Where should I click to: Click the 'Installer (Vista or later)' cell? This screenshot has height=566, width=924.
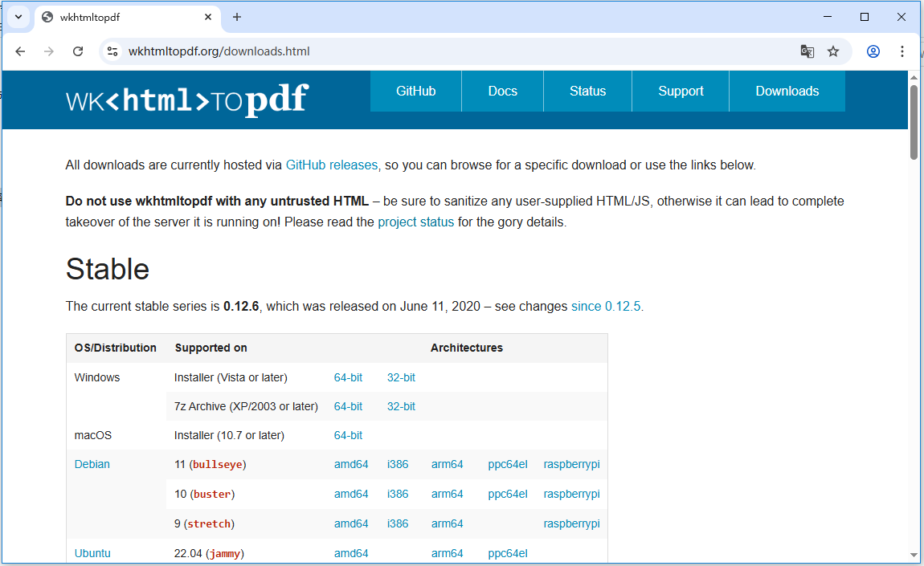tap(231, 377)
